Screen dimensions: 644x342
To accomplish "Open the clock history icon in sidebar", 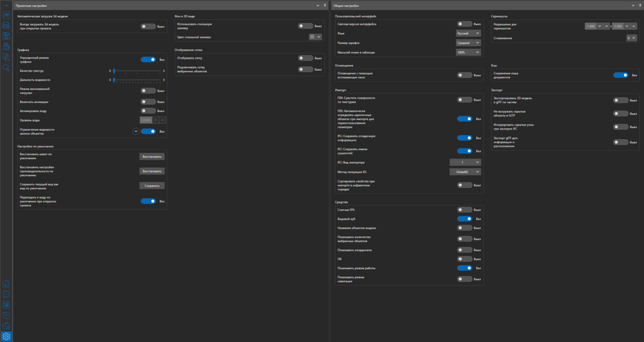I will (x=6, y=315).
